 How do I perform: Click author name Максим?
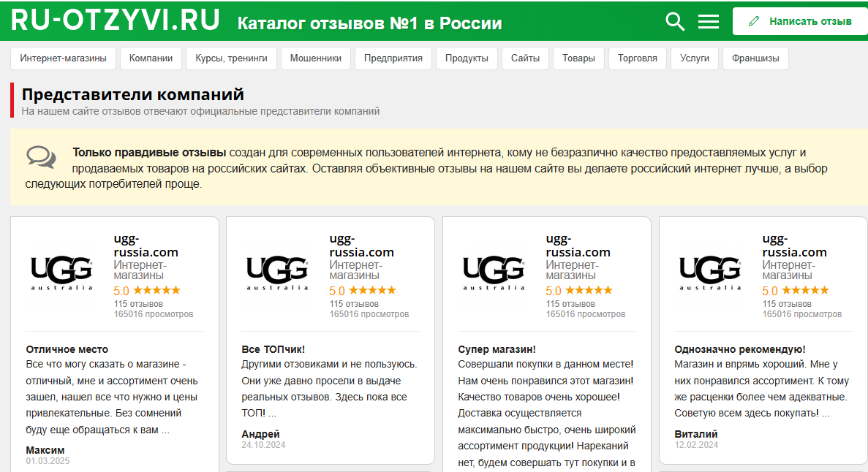(45, 450)
